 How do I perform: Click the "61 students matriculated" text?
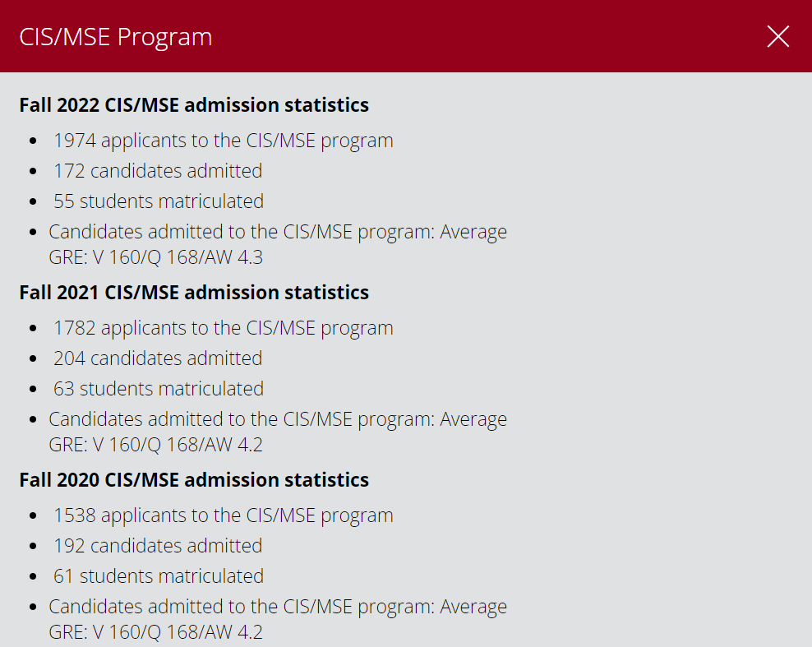(x=159, y=576)
